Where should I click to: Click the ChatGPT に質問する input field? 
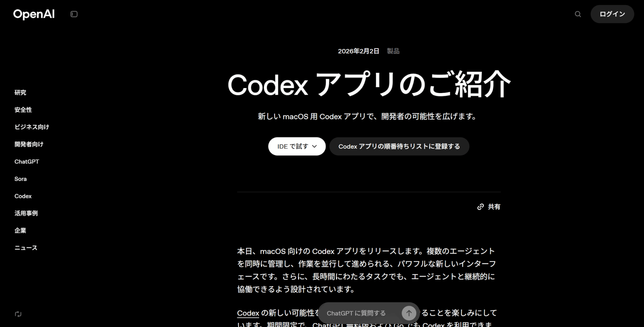[x=358, y=313]
